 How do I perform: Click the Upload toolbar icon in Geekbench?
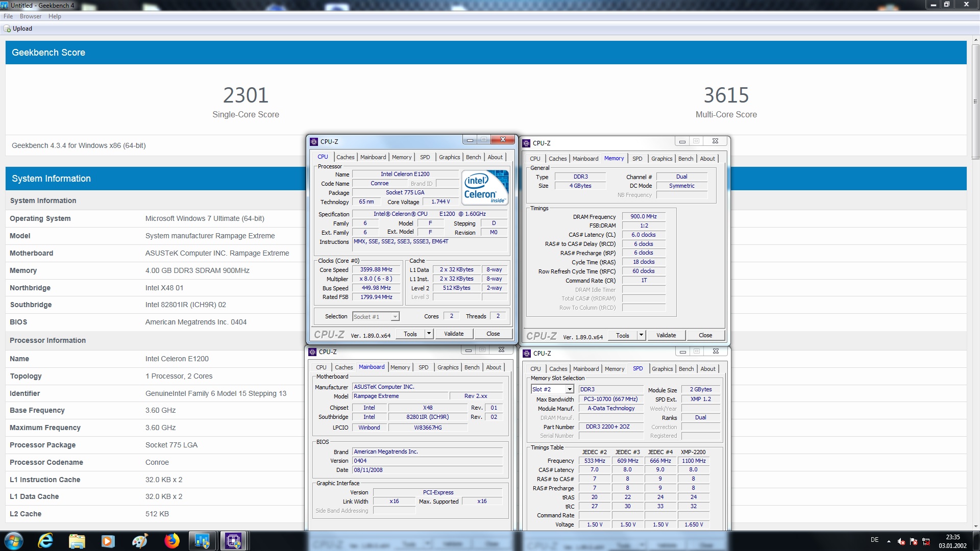[x=7, y=29]
